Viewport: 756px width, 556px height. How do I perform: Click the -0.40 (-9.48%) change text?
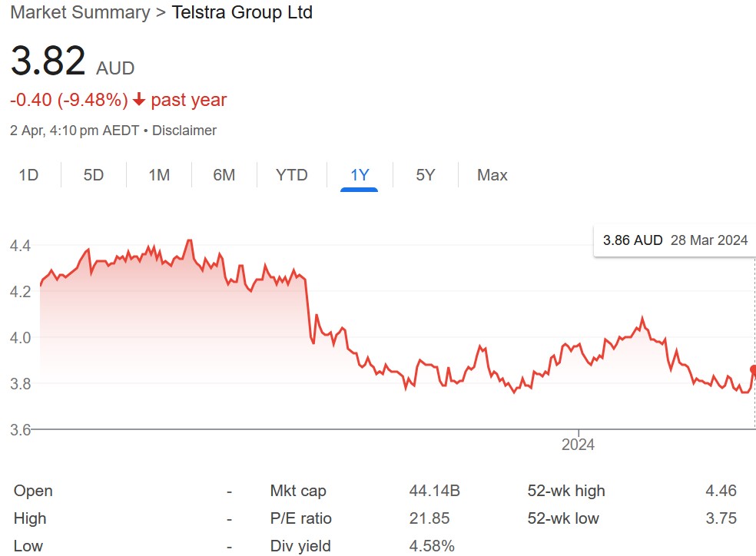click(68, 100)
